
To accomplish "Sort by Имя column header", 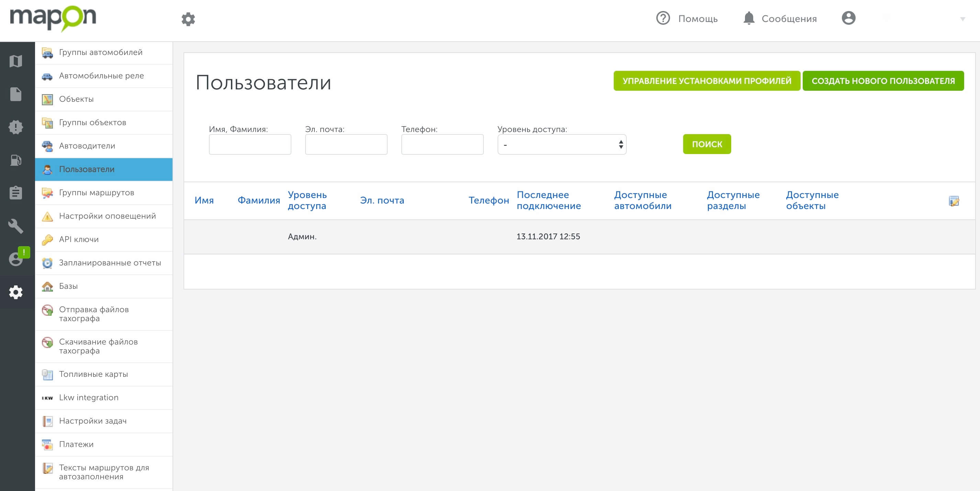I will point(204,200).
